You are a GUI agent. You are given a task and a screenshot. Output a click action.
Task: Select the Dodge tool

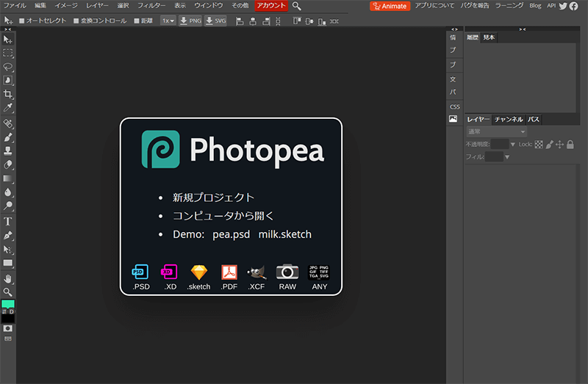click(x=8, y=206)
